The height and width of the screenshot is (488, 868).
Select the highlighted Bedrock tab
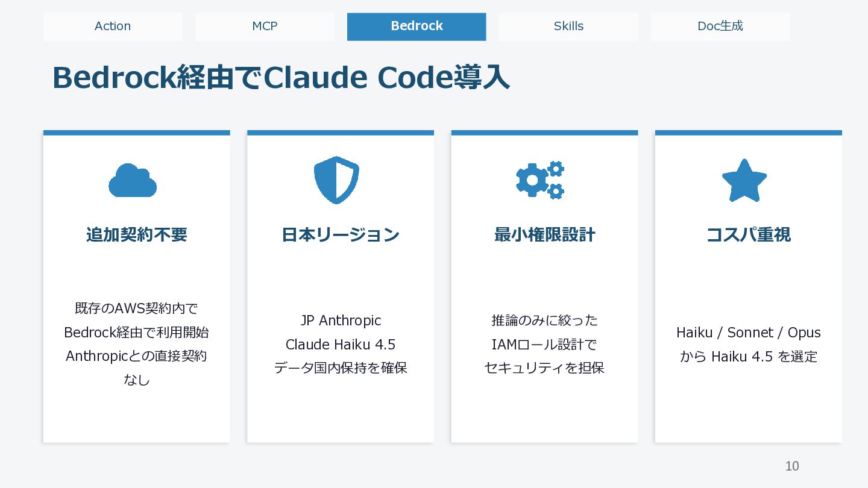click(417, 27)
